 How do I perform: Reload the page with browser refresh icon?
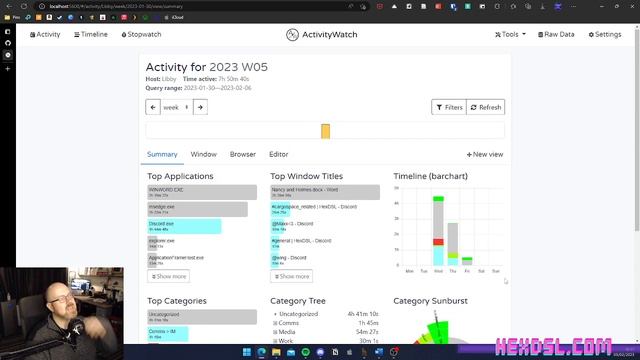pos(24,6)
